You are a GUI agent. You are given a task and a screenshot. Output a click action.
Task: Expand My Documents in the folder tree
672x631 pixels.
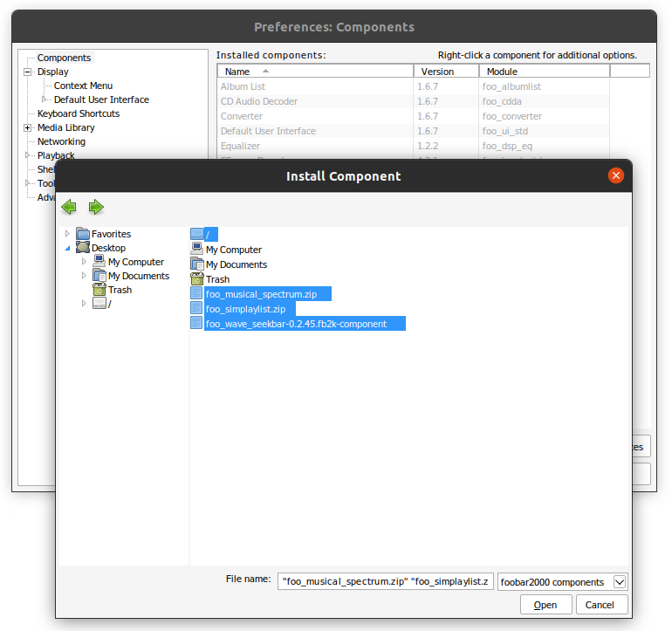(x=84, y=275)
